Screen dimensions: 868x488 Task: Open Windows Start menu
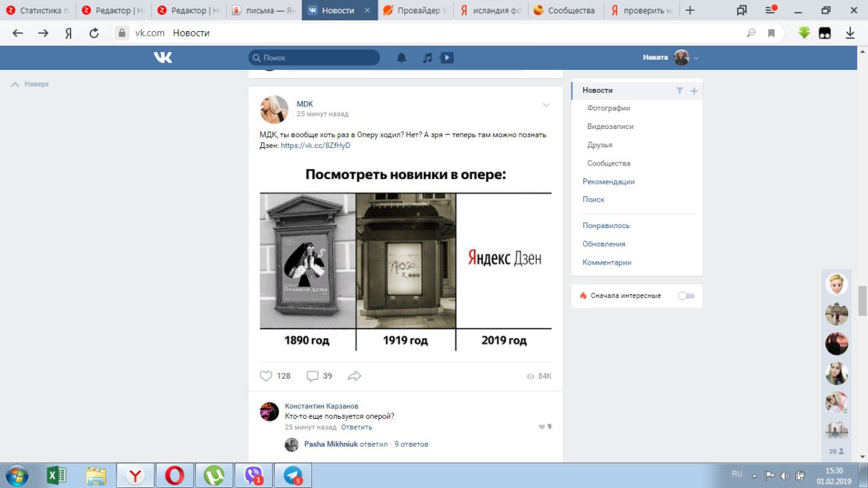click(x=16, y=474)
